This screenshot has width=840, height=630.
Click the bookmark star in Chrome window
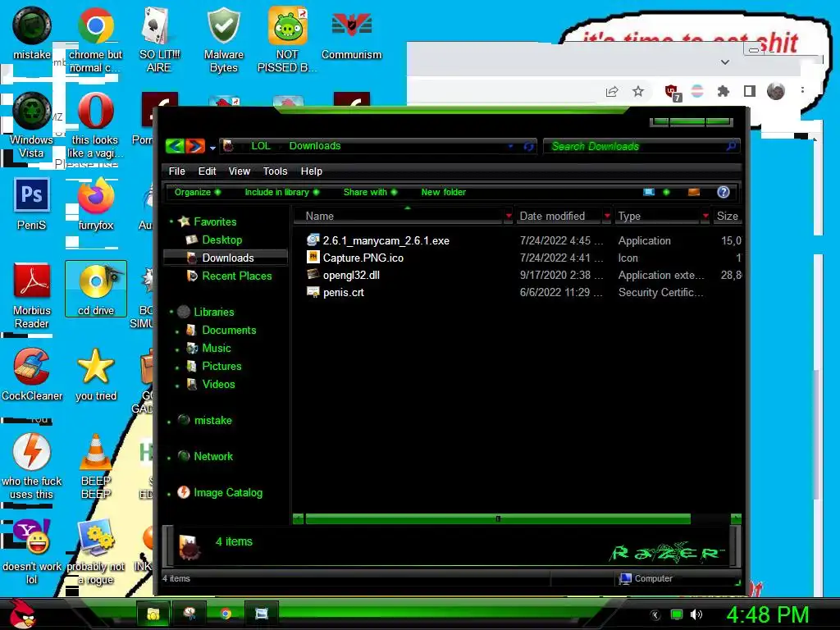(637, 92)
